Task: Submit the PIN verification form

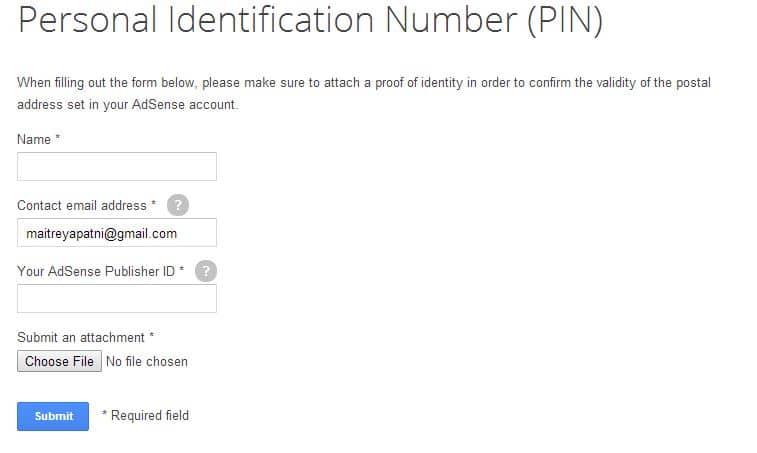Action: 53,416
